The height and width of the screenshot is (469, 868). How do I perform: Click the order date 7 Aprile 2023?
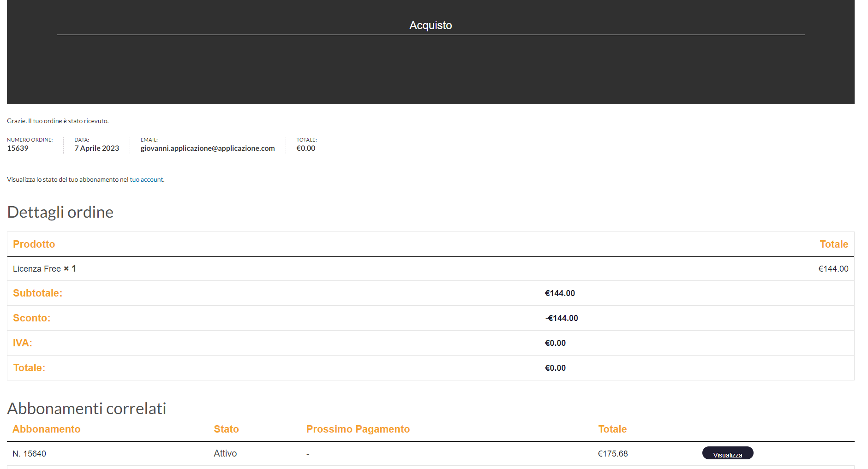pos(97,148)
